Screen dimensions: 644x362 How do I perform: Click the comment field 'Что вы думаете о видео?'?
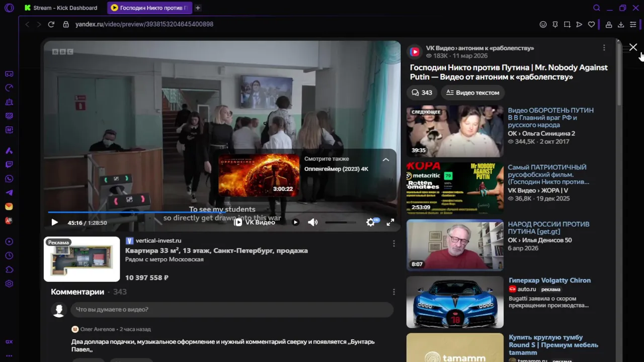click(231, 310)
